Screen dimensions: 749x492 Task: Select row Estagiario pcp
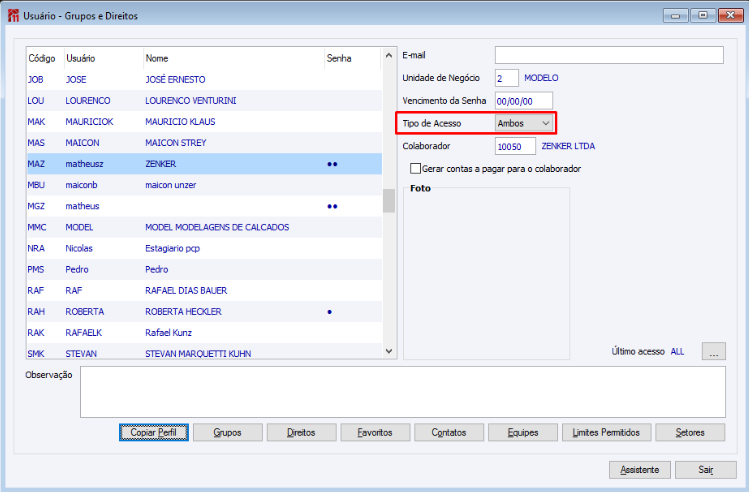click(x=204, y=248)
